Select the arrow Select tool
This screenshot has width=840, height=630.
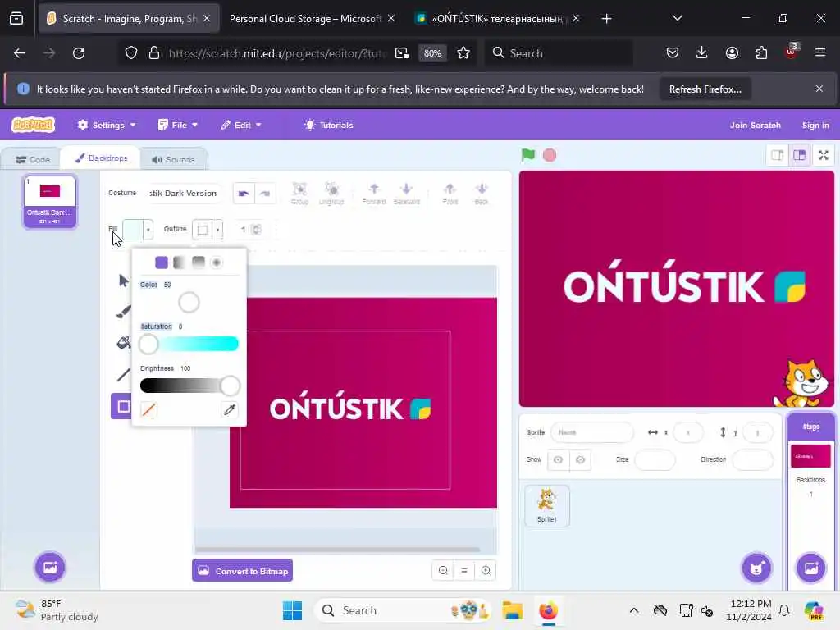point(123,281)
